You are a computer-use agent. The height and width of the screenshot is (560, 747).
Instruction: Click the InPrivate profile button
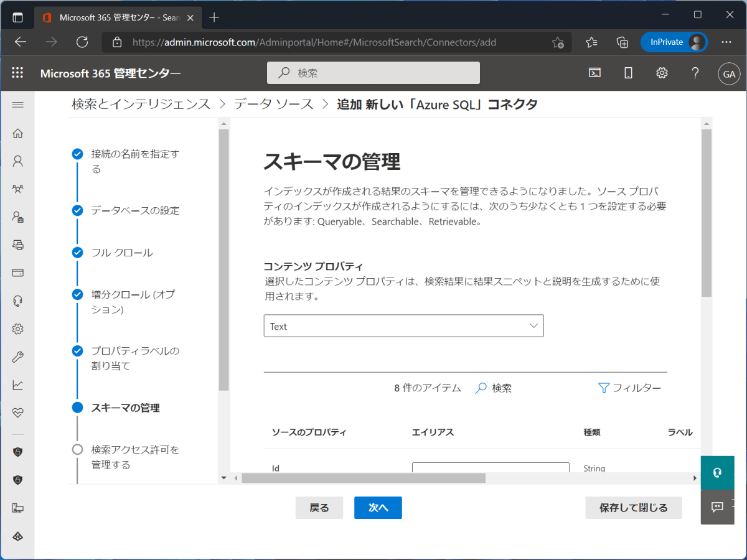674,42
